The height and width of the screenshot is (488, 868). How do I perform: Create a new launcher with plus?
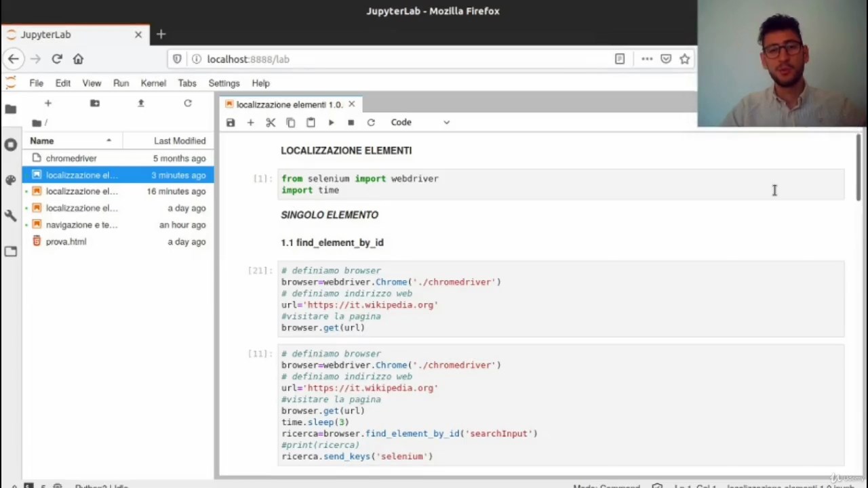coord(47,103)
